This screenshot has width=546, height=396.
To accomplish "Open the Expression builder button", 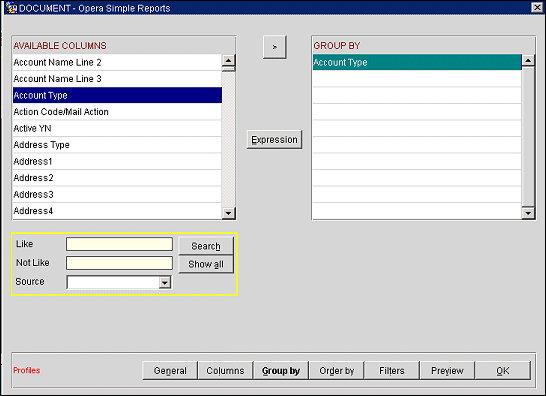I will tap(274, 140).
